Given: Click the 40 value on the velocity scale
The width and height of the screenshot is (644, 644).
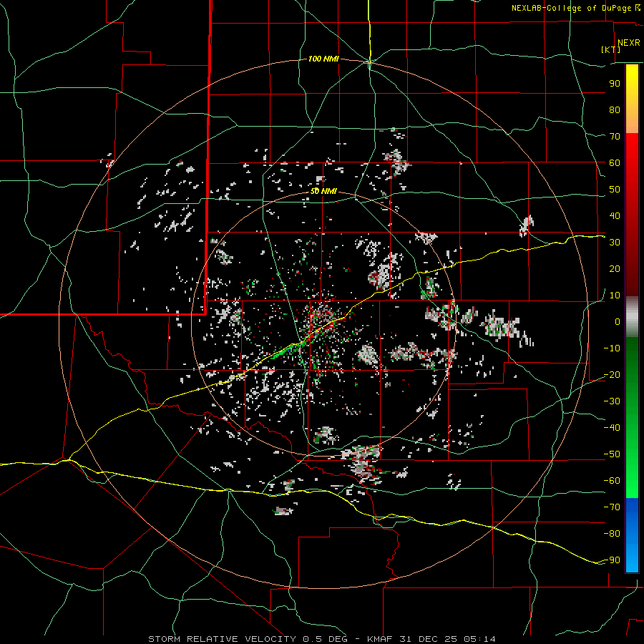Looking at the screenshot, I should (615, 216).
